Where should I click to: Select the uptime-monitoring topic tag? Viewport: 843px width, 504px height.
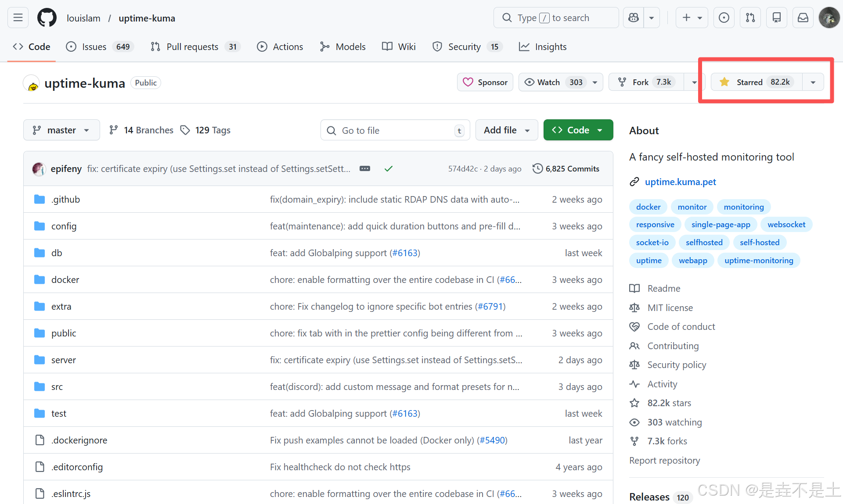point(759,261)
